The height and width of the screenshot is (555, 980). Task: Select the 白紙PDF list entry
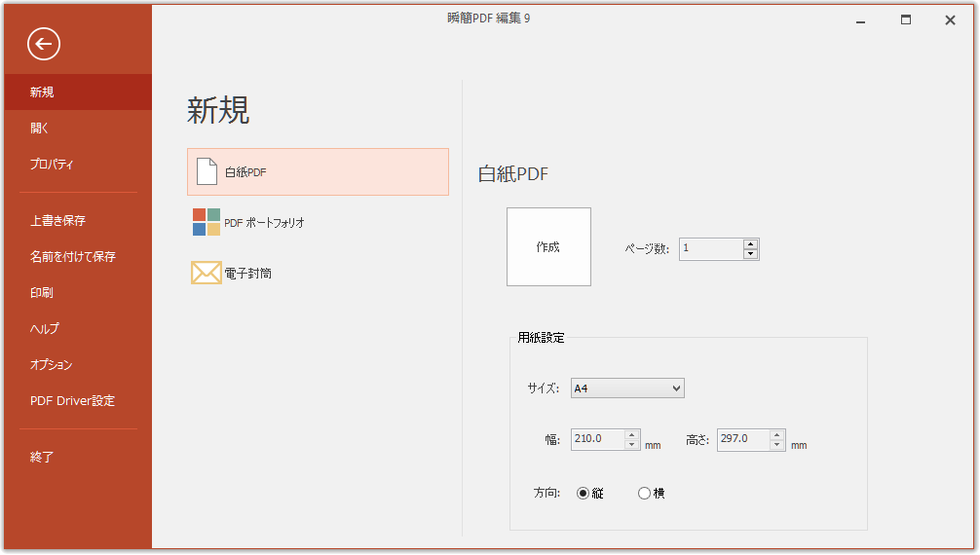tap(319, 172)
